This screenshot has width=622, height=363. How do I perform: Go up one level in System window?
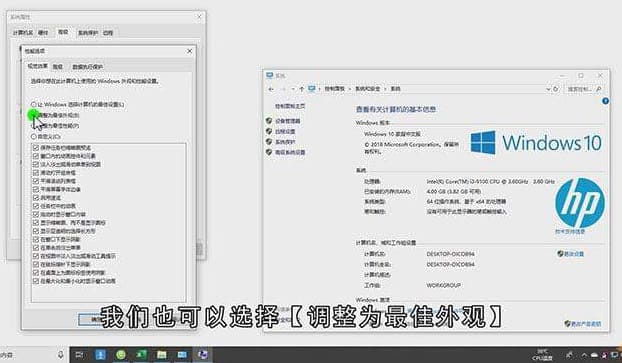(302, 89)
